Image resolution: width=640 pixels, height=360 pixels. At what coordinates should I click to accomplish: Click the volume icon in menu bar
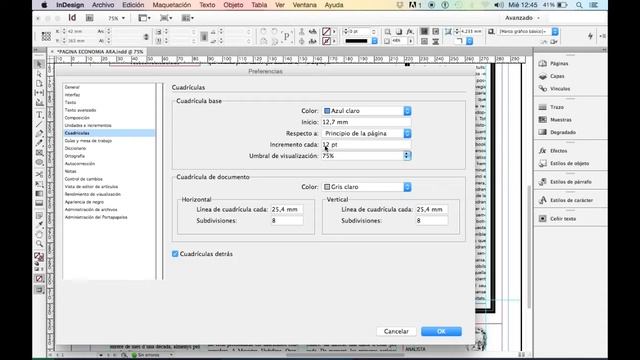click(x=499, y=5)
